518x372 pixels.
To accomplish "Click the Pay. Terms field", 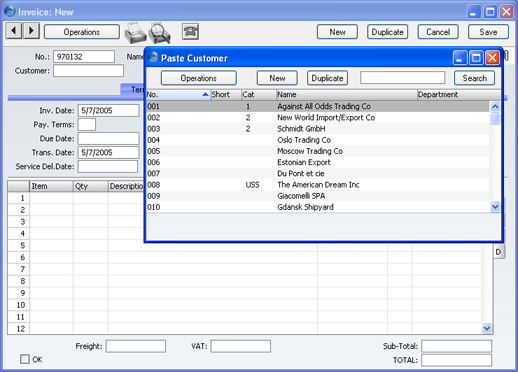I will click(87, 124).
